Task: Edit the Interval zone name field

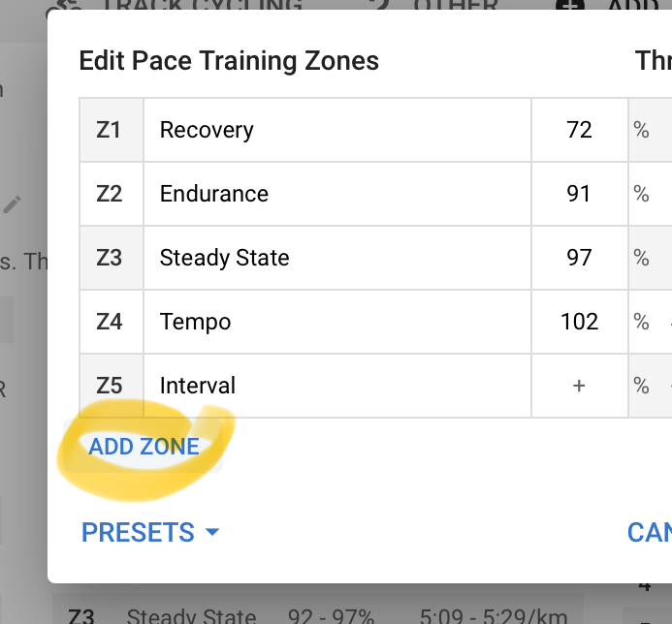Action: [x=336, y=386]
